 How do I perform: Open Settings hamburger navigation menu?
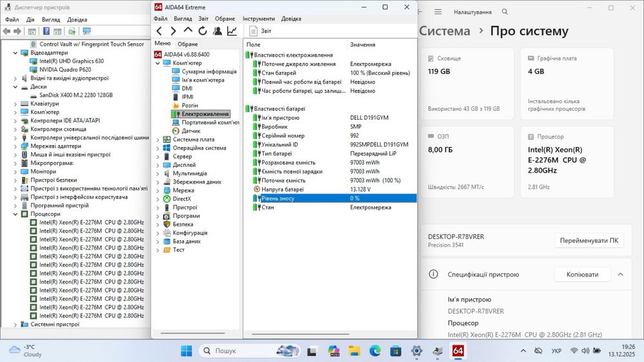pyautogui.click(x=438, y=12)
